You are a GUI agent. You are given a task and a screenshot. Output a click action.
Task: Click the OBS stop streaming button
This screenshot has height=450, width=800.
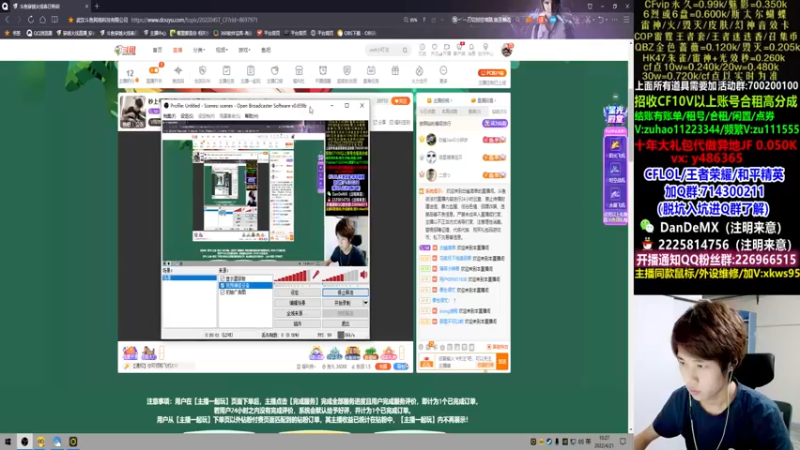pyautogui.click(x=345, y=293)
